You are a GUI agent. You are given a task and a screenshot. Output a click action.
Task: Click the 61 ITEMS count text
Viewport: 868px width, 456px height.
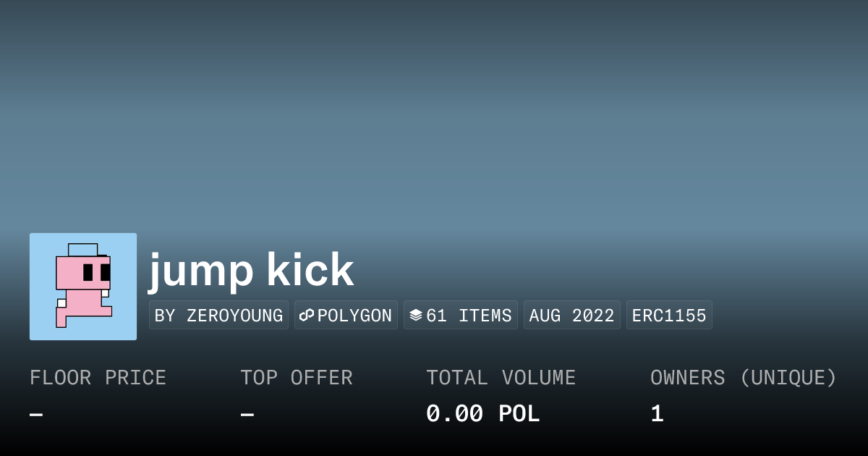tap(469, 316)
